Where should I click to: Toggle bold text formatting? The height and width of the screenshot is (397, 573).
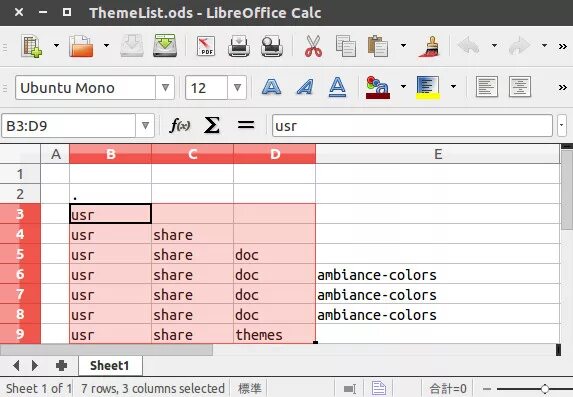pyautogui.click(x=272, y=87)
